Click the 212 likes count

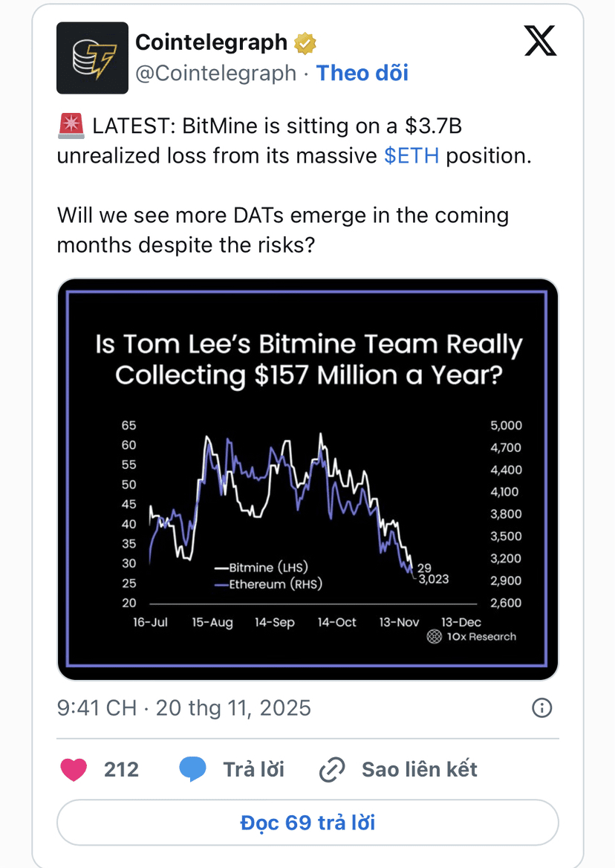(121, 770)
